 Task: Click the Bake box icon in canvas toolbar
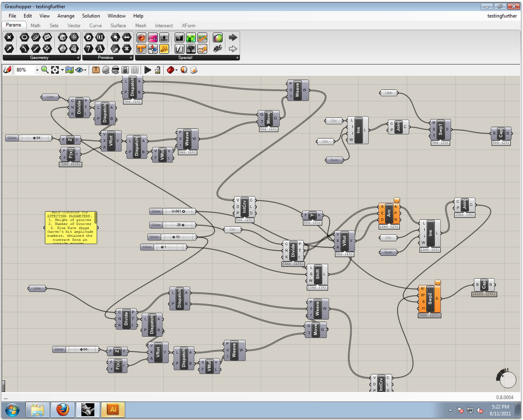click(96, 70)
